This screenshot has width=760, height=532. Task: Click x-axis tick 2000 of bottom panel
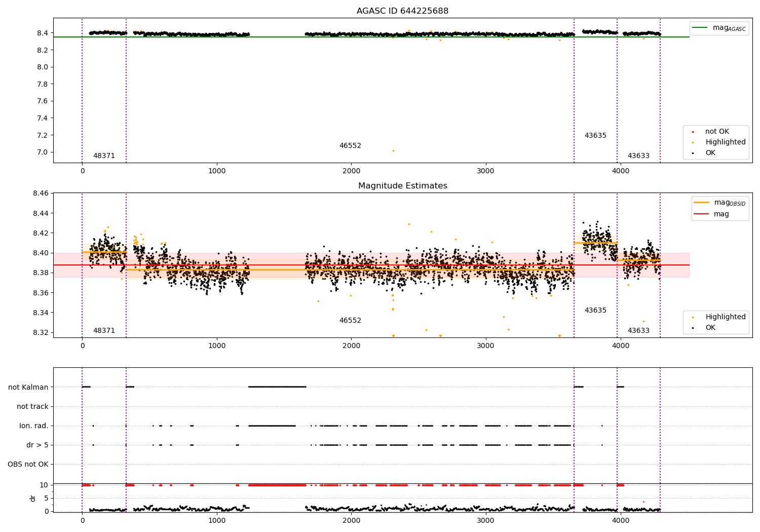tap(351, 520)
